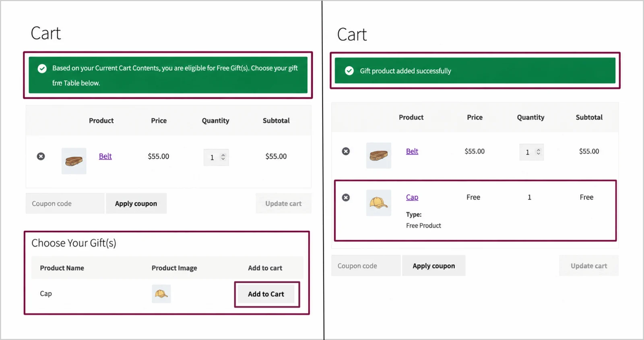Click 'Free Product' type text
The height and width of the screenshot is (340, 644).
423,226
